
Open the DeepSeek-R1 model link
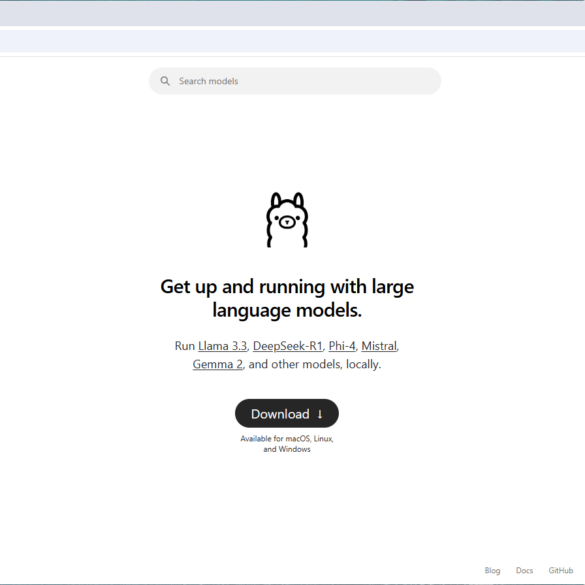[x=288, y=346]
